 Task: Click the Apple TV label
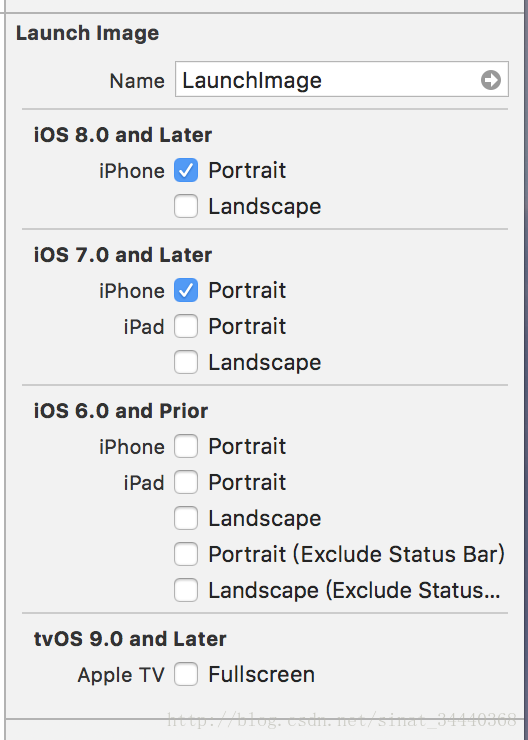click(x=121, y=675)
